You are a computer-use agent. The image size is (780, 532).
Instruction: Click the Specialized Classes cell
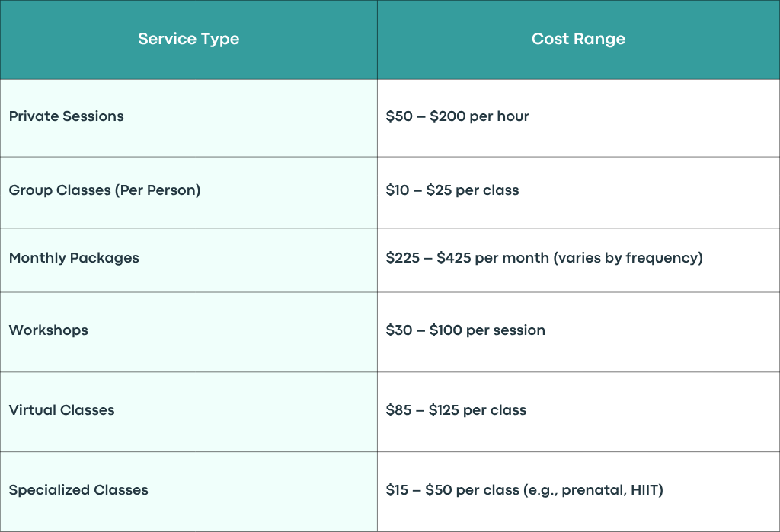[x=189, y=492]
